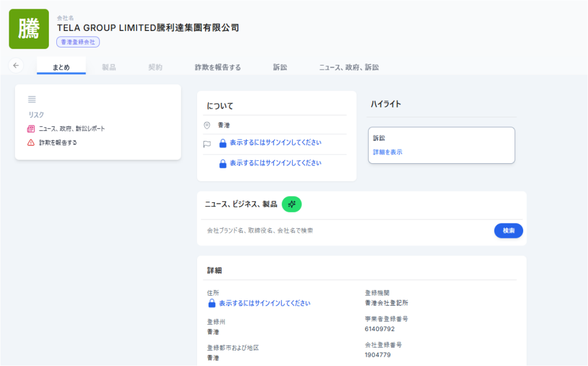The image size is (588, 366).
Task: Open the hamburger menu in the risk panel
Action: point(32,99)
